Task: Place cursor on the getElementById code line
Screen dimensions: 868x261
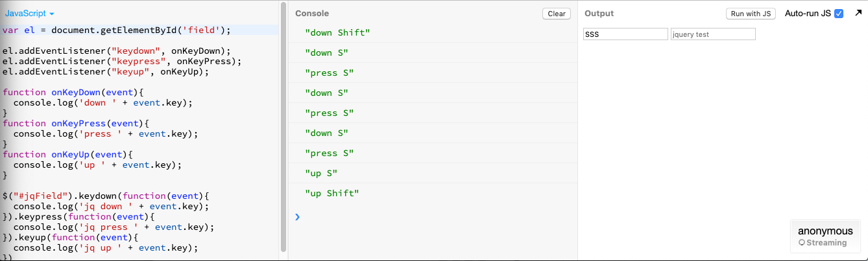Action: tap(117, 30)
